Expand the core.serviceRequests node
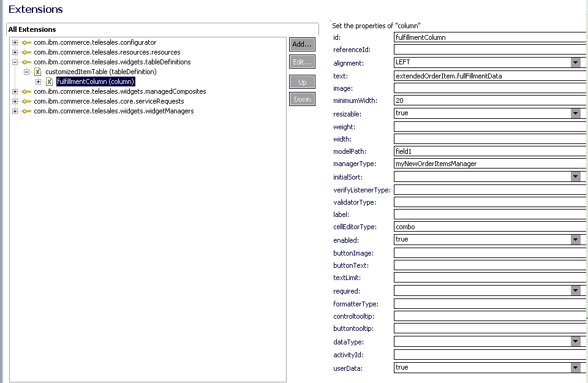The image size is (588, 383). (15, 101)
